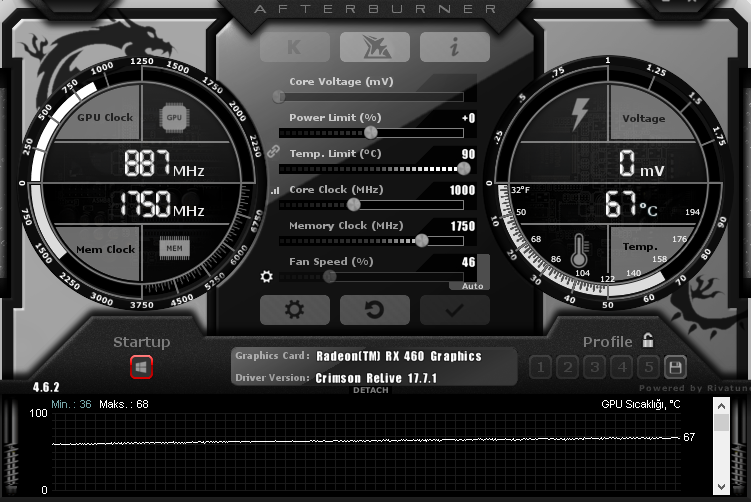Click the version number 4.6.2
This screenshot has width=751, height=502.
click(46, 387)
